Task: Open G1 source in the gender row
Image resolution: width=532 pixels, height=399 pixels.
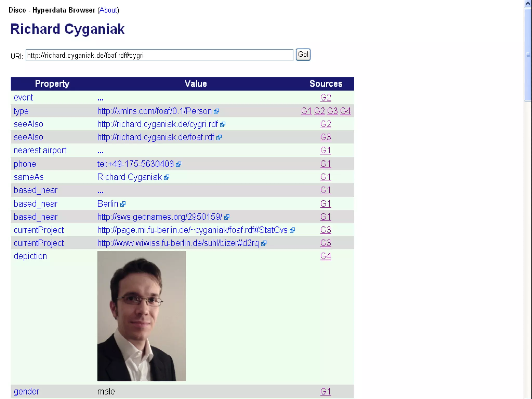Action: click(x=326, y=391)
